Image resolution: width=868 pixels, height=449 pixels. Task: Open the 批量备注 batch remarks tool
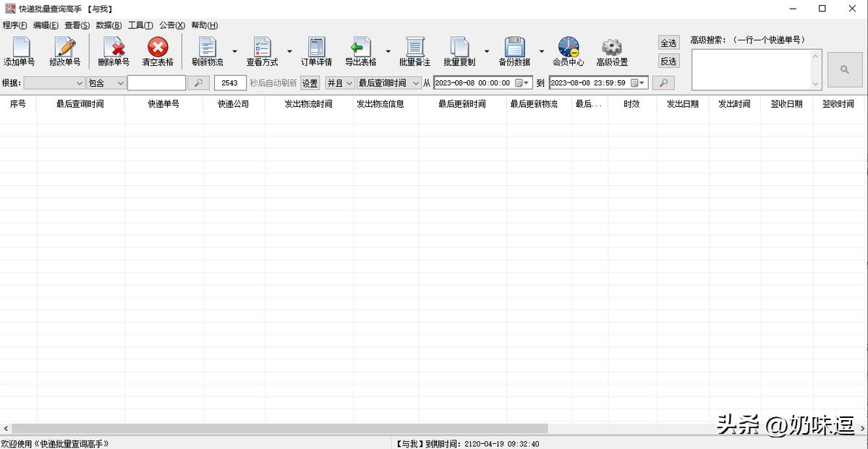(x=415, y=52)
